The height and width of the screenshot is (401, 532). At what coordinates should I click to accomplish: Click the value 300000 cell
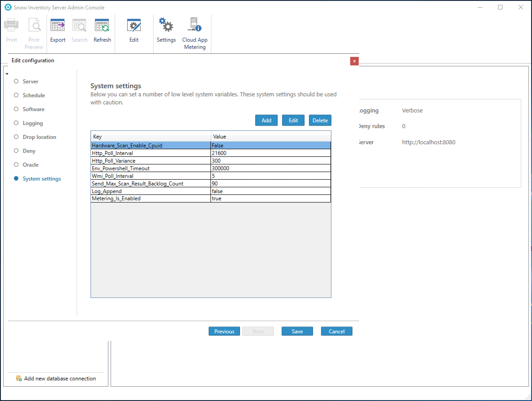pyautogui.click(x=270, y=168)
